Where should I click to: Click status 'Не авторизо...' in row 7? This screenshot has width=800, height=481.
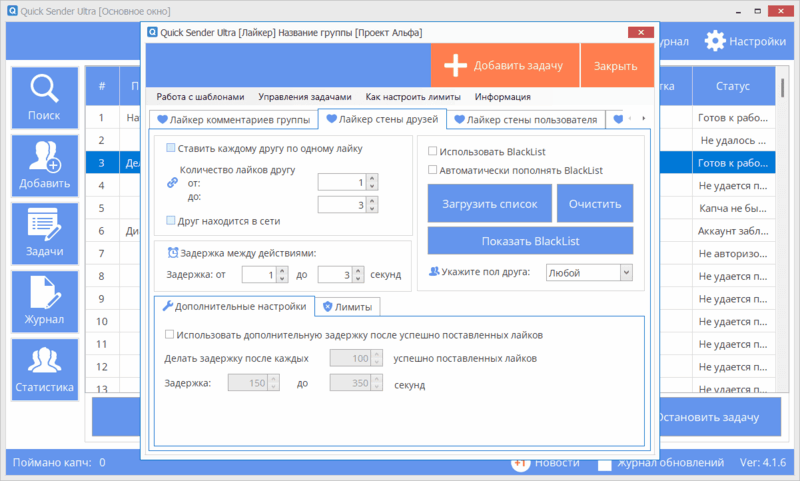[x=733, y=254]
